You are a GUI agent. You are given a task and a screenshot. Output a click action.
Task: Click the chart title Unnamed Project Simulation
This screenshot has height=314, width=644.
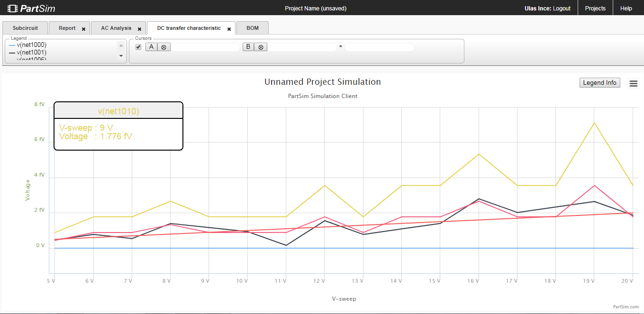322,82
